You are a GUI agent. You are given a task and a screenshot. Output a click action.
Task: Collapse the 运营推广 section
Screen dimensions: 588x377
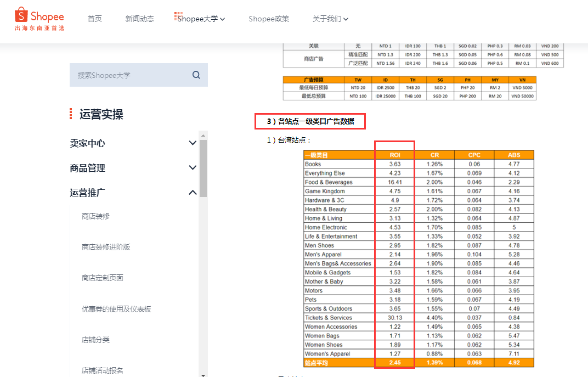(x=193, y=193)
